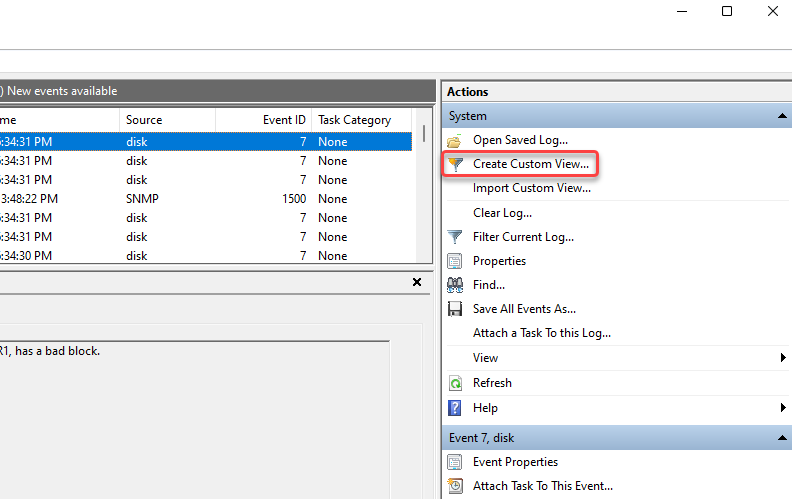Click the Find binoculars icon
The width and height of the screenshot is (792, 499).
(455, 285)
